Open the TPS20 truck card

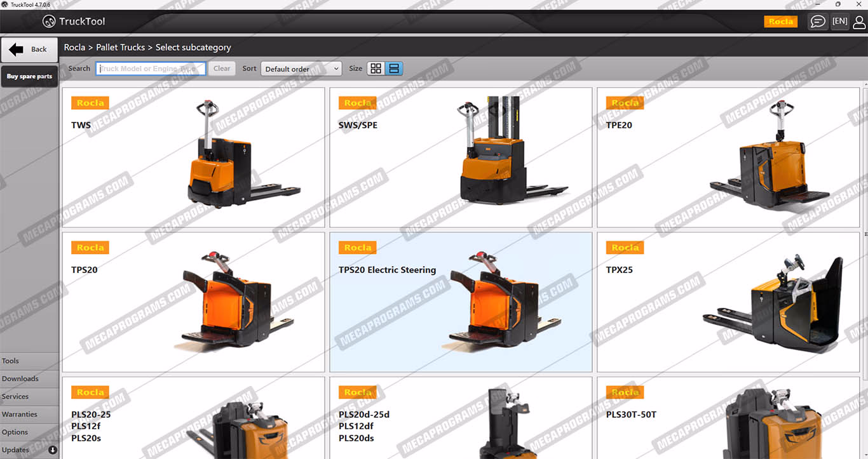pyautogui.click(x=193, y=302)
